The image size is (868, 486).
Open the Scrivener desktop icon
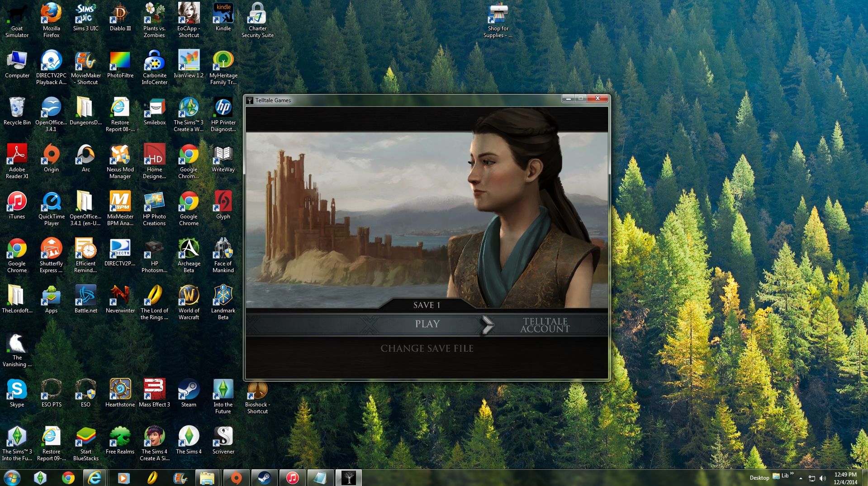click(x=223, y=440)
